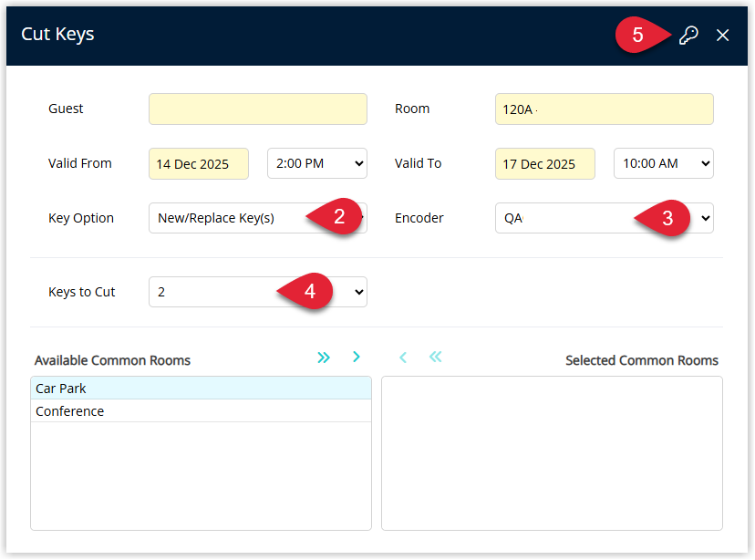
Task: Click the Selected Common Rooms list box
Action: [x=552, y=453]
